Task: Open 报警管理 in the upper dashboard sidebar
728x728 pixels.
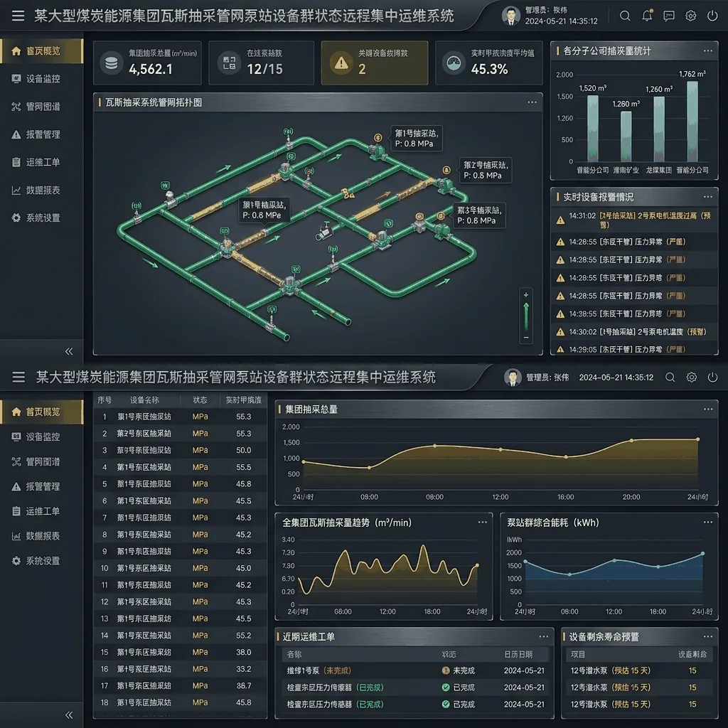Action: tap(42, 134)
